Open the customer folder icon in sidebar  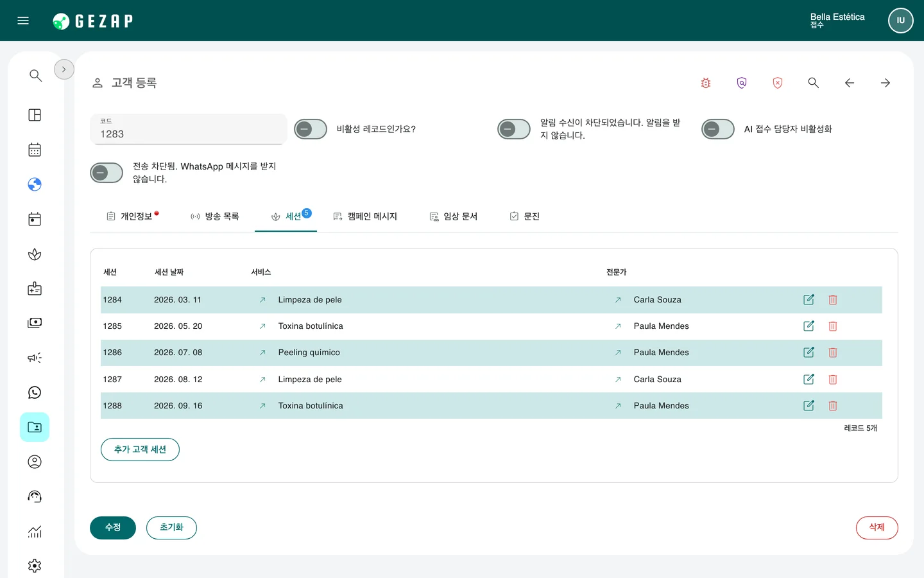pos(35,427)
